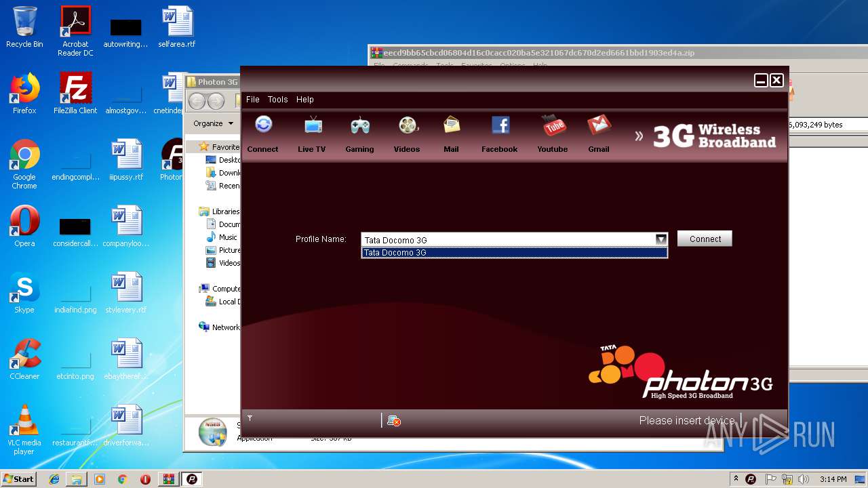Switch to Photon 3G taskbar button
Image resolution: width=868 pixels, height=488 pixels.
192,479
